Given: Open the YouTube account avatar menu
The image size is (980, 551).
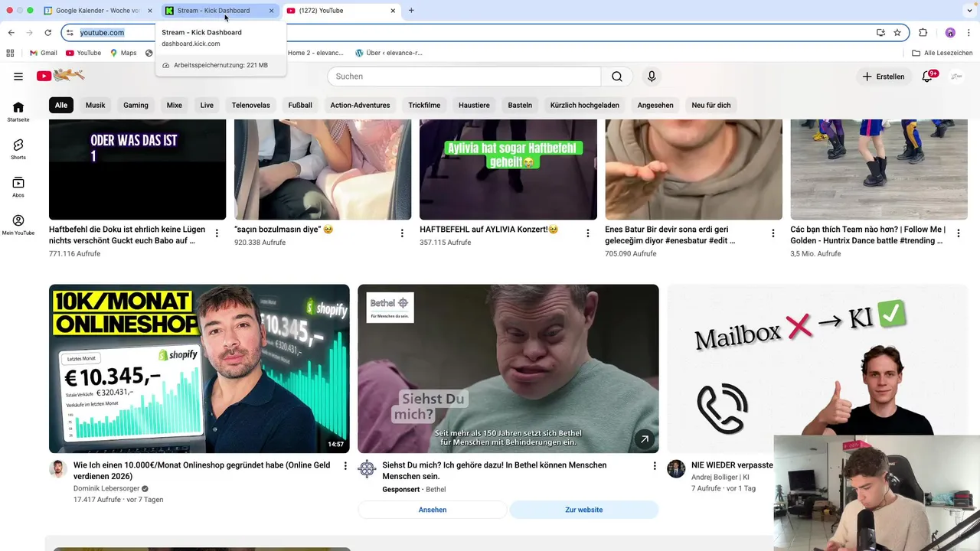Looking at the screenshot, I should click(957, 77).
